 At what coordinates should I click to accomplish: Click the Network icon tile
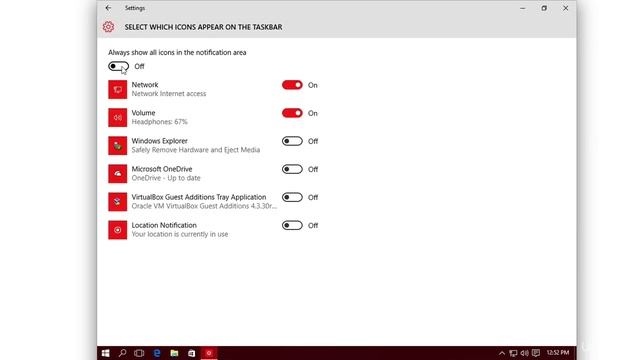coord(118,89)
